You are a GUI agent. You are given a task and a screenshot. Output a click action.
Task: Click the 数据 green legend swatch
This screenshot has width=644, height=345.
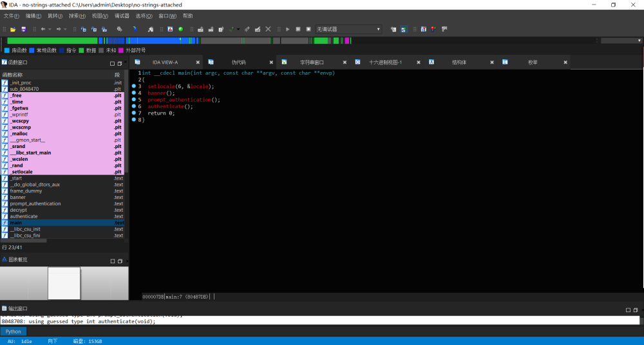(81, 50)
